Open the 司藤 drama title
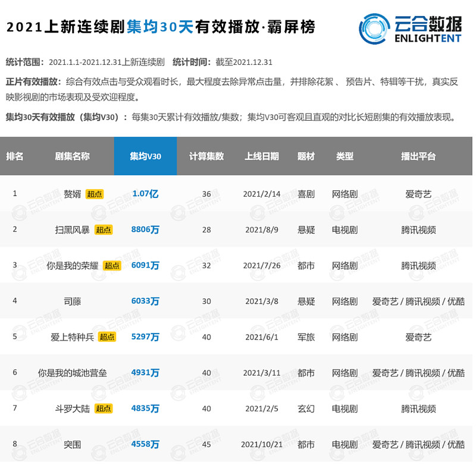This screenshot has height=469, width=476. (x=72, y=301)
